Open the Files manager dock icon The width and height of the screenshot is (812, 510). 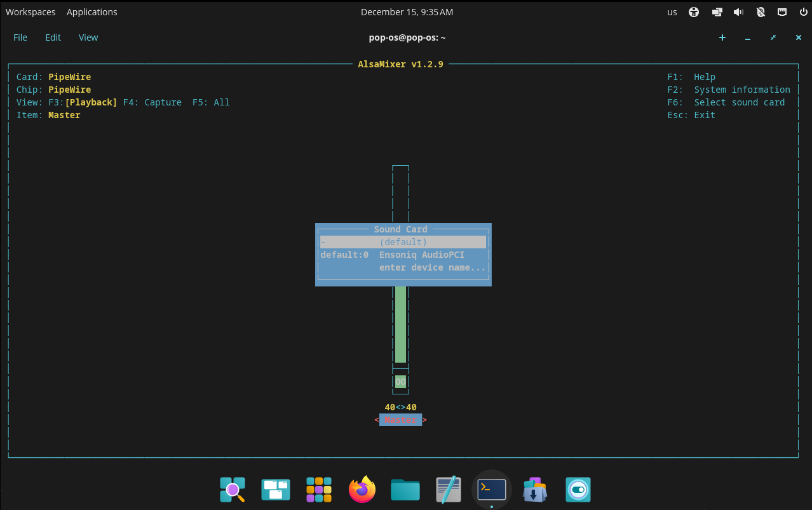405,490
